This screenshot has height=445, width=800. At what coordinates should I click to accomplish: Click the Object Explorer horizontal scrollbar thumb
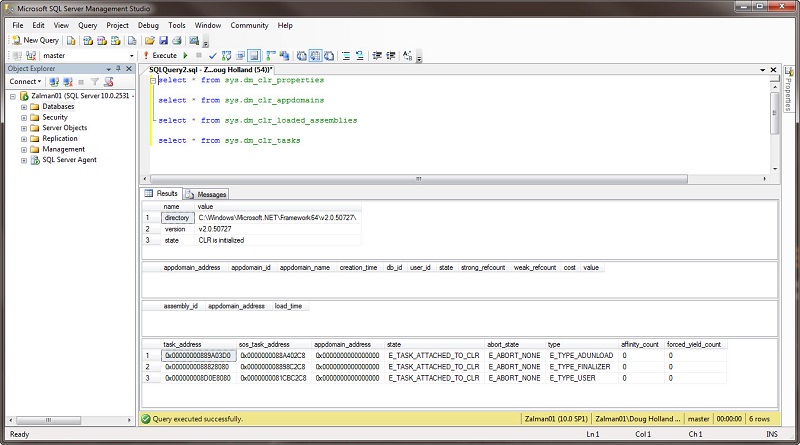(x=48, y=420)
